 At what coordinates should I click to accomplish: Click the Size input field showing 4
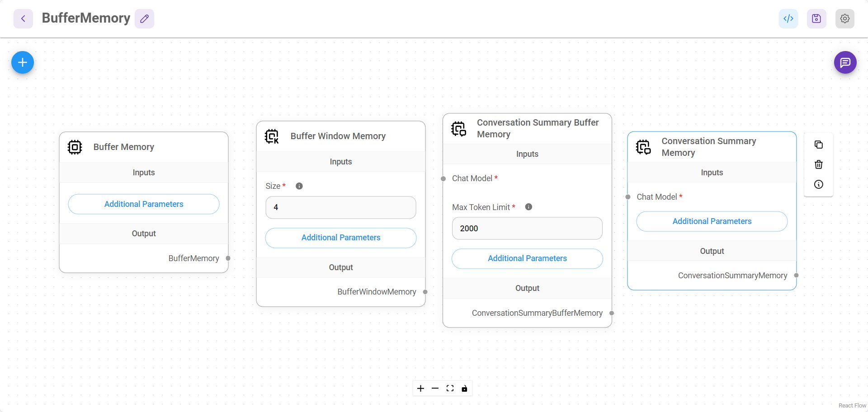(341, 207)
